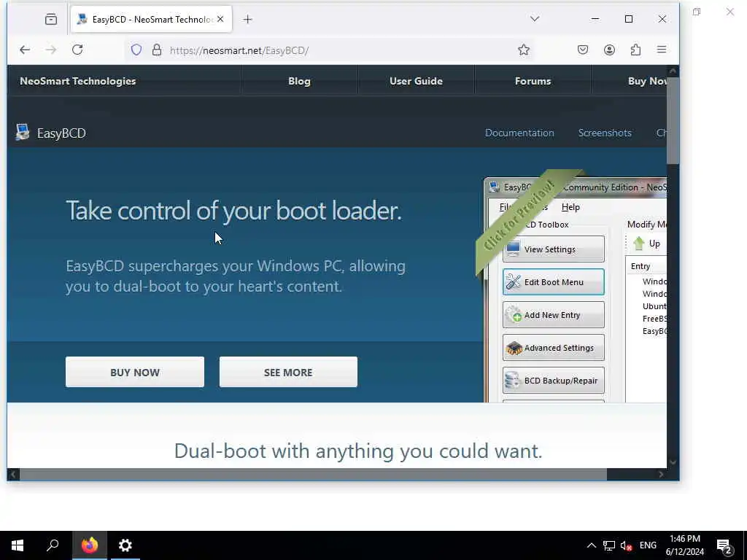Open the User Guide menu item

pyautogui.click(x=416, y=81)
